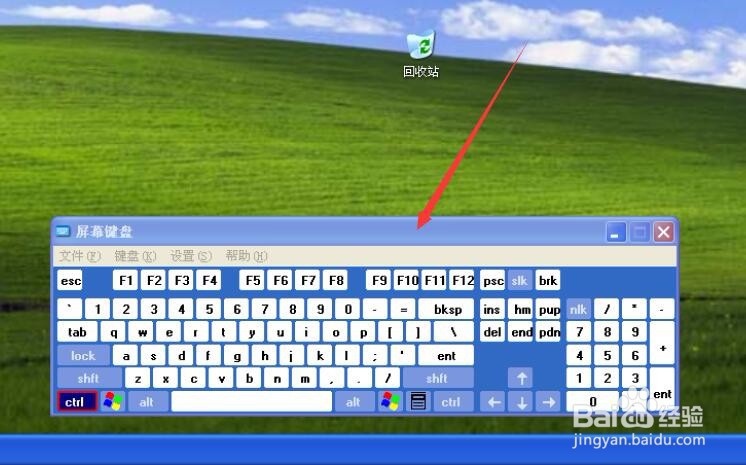Open the 键盘(K) menu
746x465 pixels.
[x=135, y=256]
